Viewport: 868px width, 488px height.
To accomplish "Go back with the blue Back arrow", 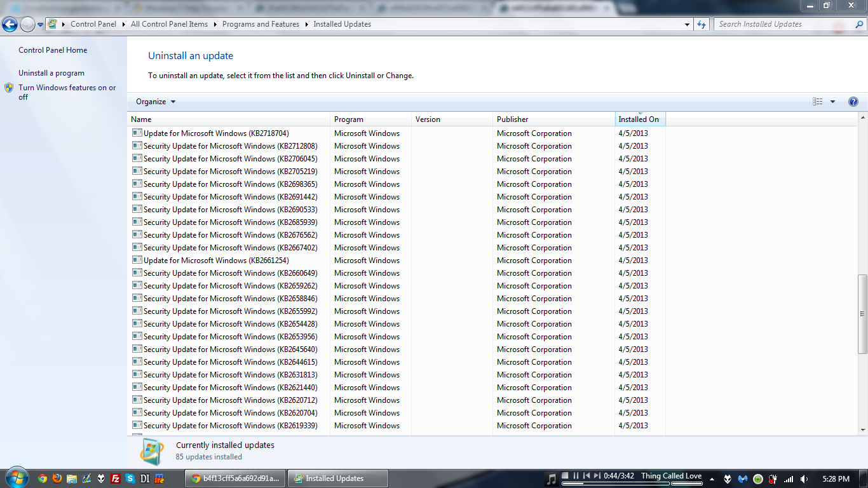I will (10, 25).
